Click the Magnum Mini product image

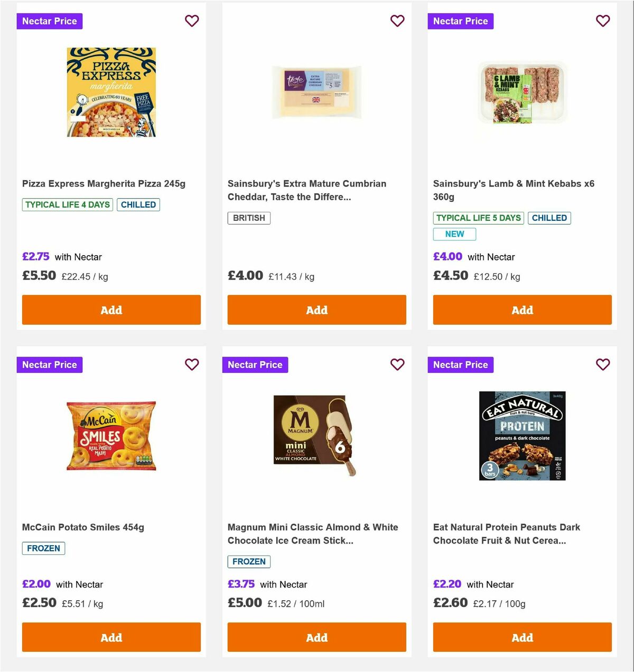(316, 435)
